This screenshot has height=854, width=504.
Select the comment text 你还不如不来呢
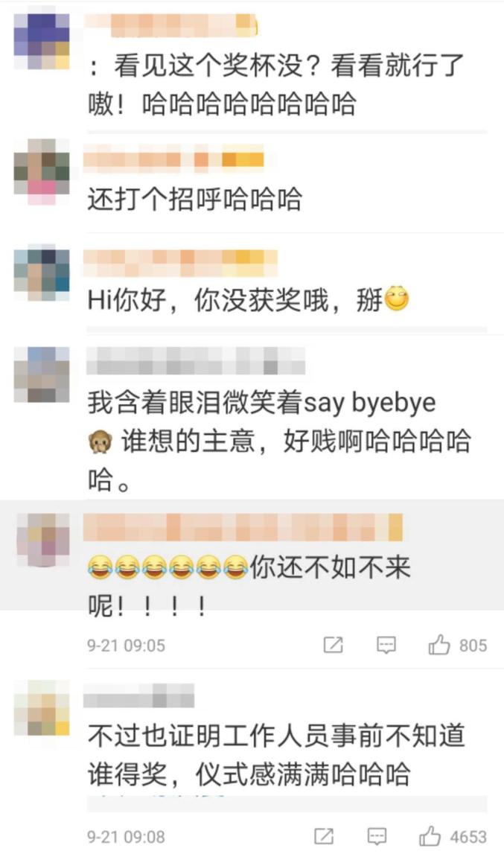point(249,587)
